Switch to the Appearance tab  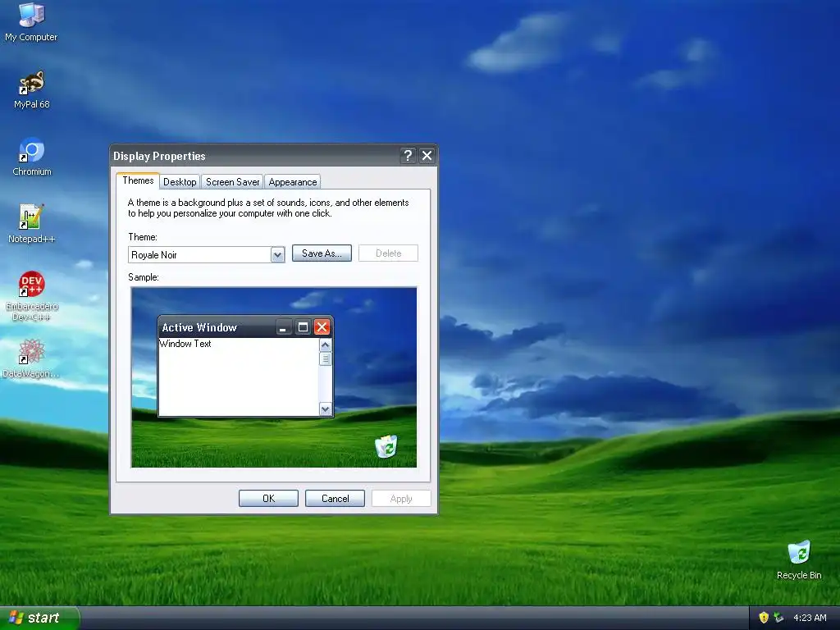tap(293, 181)
